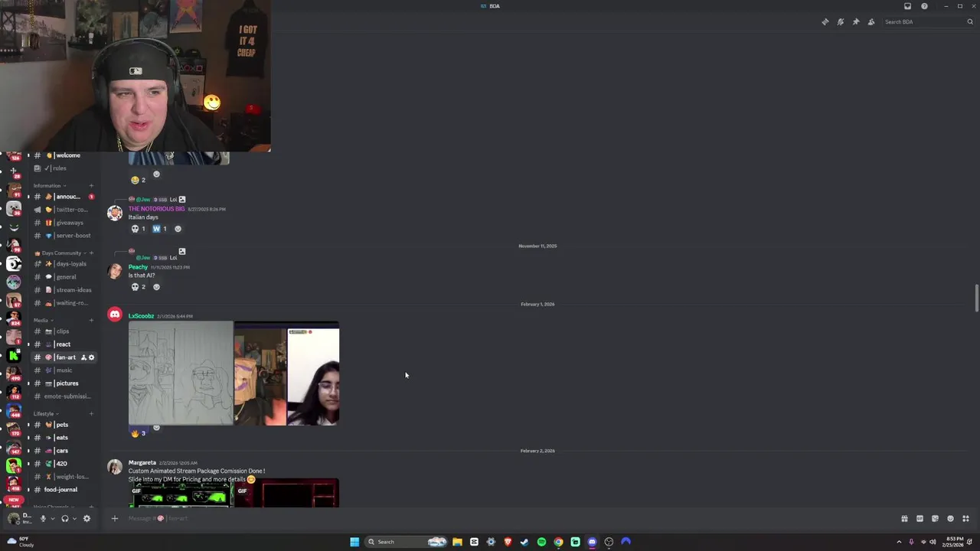This screenshot has width=980, height=551.
Task: Toggle fire reaction on LxScoobz post
Action: (138, 433)
